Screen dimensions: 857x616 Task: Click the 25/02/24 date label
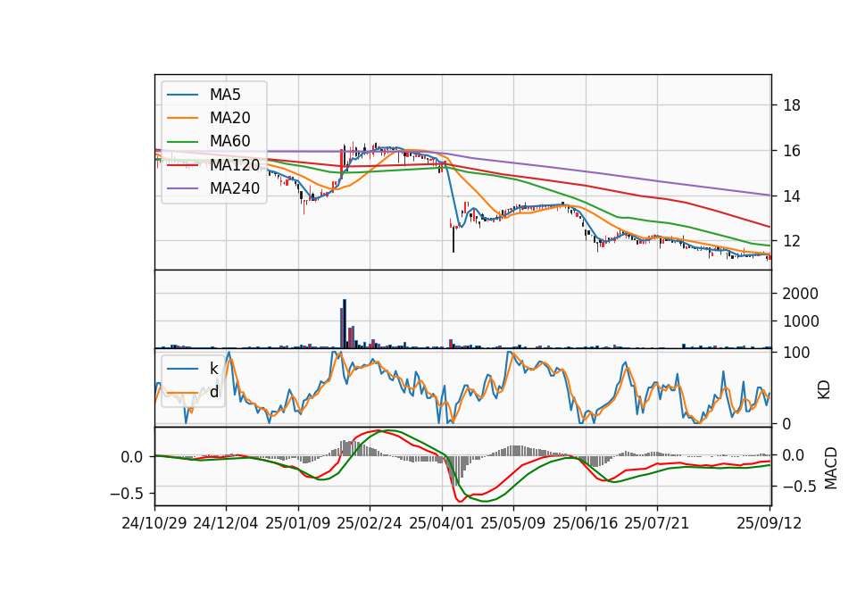pyautogui.click(x=370, y=523)
